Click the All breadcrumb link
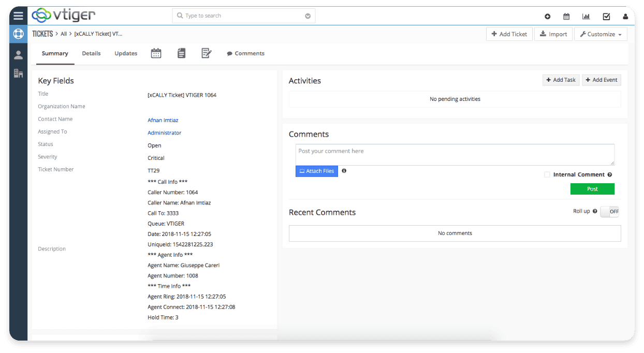644x353 pixels. coord(64,34)
